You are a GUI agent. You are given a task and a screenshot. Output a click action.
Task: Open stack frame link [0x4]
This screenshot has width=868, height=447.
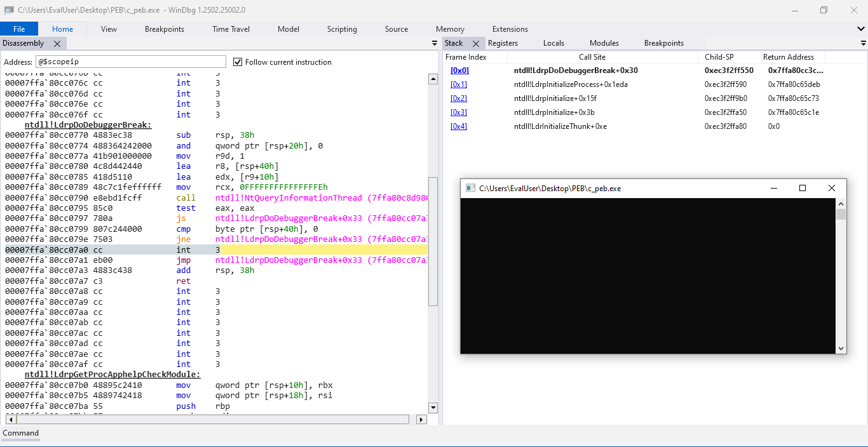pyautogui.click(x=459, y=126)
